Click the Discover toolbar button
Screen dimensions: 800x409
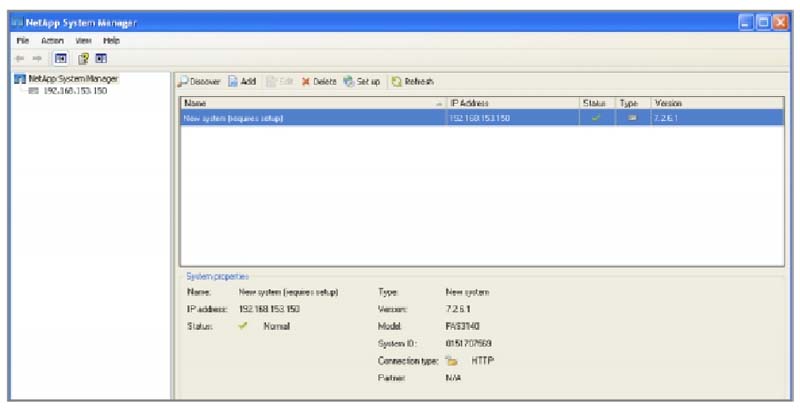[199, 81]
